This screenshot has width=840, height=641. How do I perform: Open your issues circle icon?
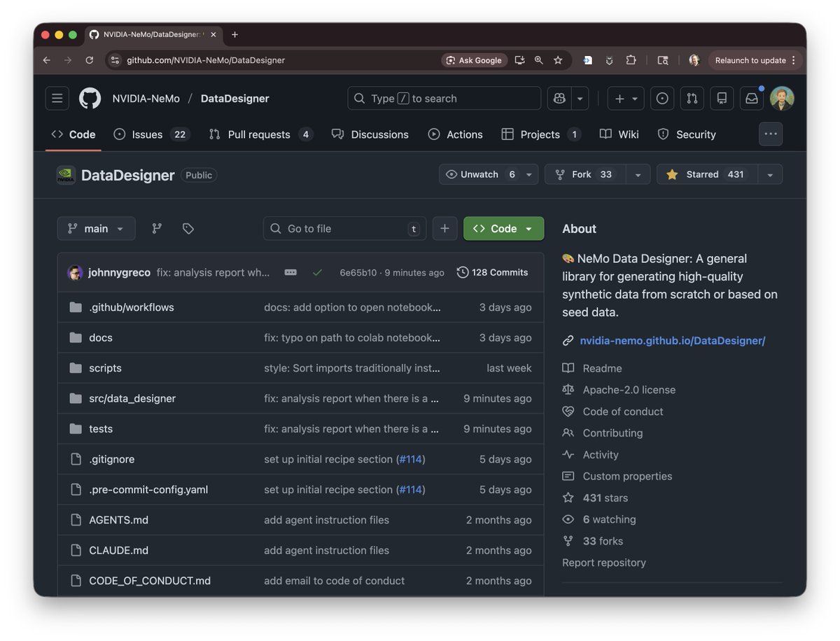pyautogui.click(x=661, y=99)
